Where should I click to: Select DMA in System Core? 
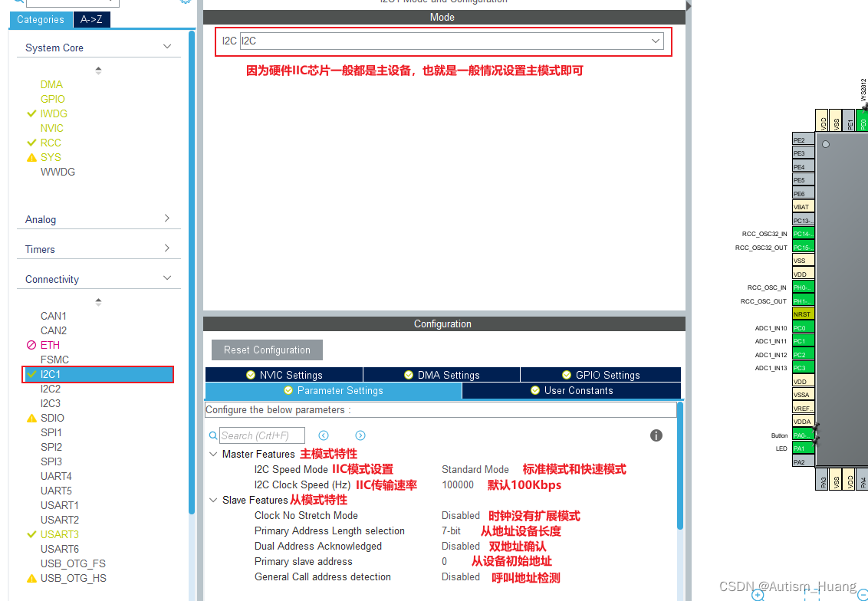click(x=51, y=84)
